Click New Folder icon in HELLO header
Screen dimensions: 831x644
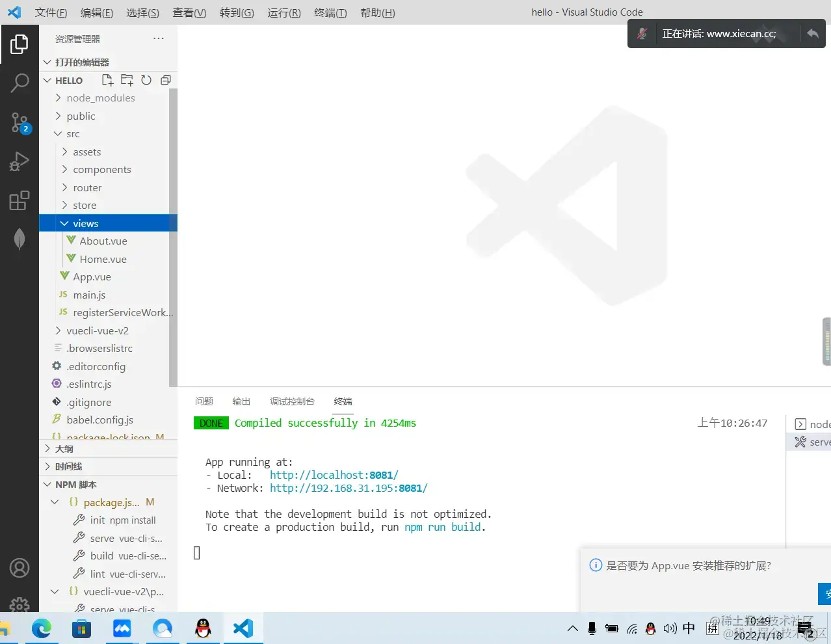127,80
